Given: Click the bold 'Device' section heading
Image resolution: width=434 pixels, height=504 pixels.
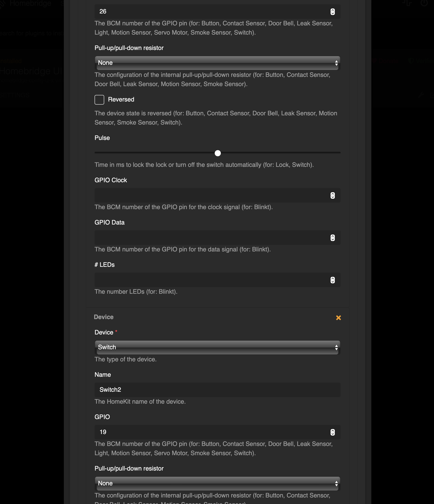Looking at the screenshot, I should tap(104, 317).
